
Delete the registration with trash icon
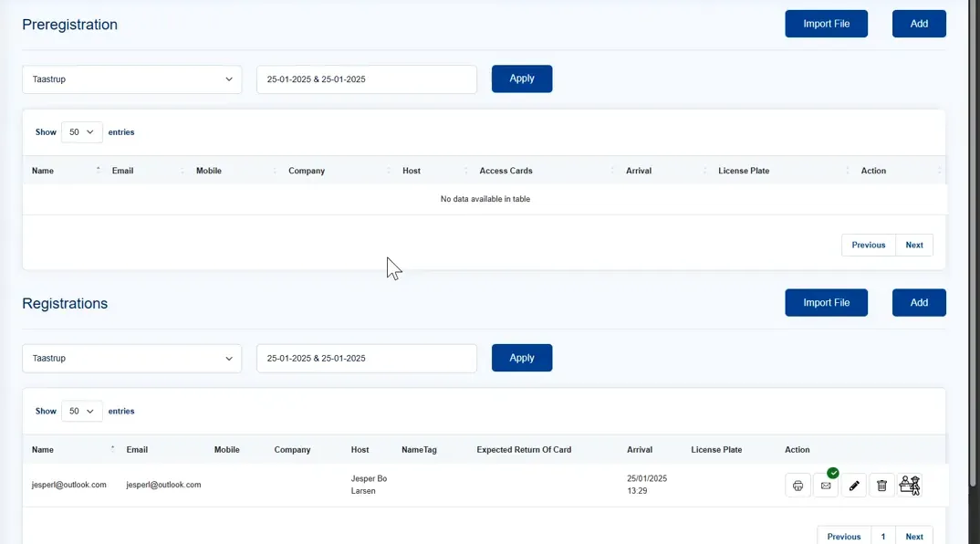tap(881, 486)
